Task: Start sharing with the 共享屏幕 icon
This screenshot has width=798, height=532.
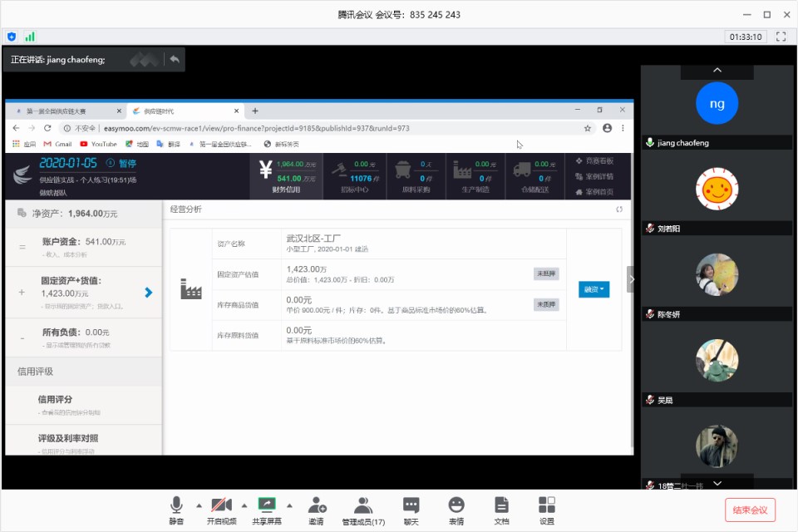Action: 267,510
